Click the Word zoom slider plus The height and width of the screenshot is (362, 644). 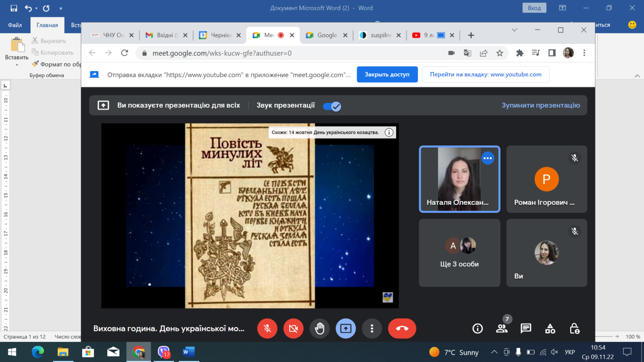coord(617,336)
